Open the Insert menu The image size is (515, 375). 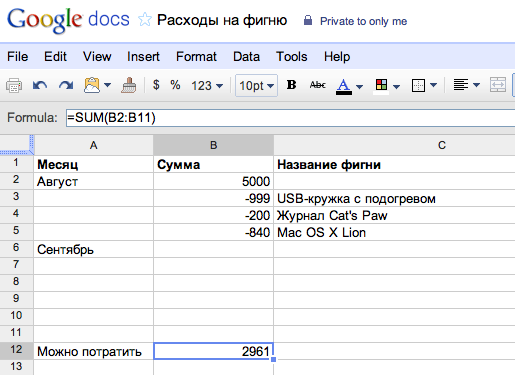143,56
